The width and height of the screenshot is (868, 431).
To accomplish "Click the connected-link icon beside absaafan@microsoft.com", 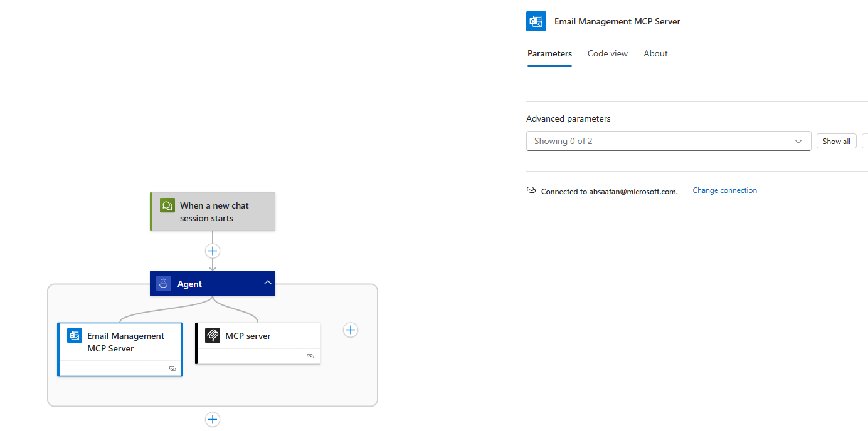I will tap(531, 190).
